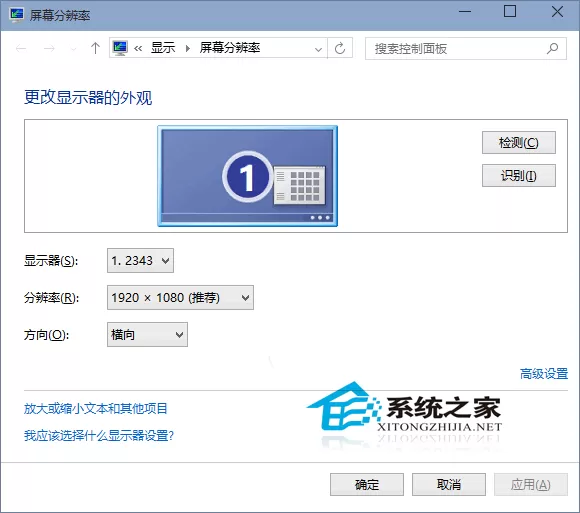This screenshot has height=513, width=580.
Task: Click the 屏幕分辨率 breadcrumb item
Action: click(x=230, y=48)
